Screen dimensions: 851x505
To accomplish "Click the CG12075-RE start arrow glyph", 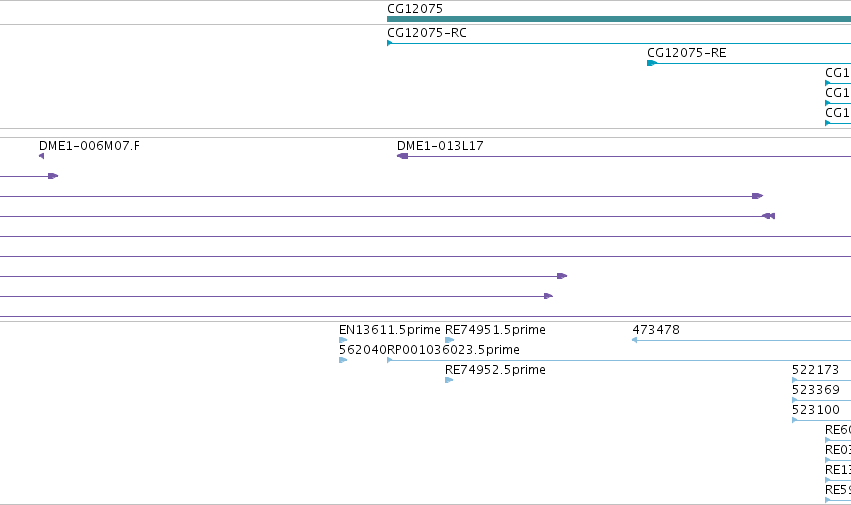I will pyautogui.click(x=652, y=63).
